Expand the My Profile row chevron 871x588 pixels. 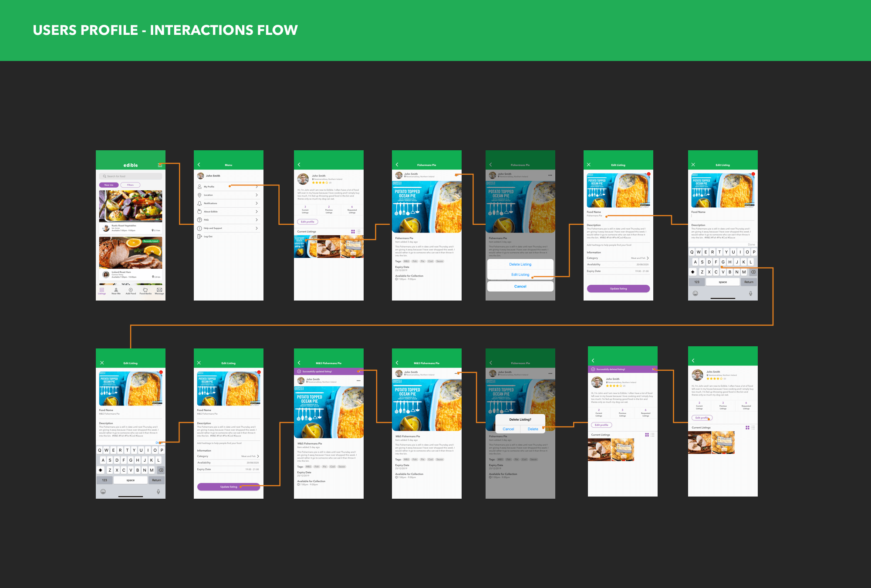click(257, 187)
